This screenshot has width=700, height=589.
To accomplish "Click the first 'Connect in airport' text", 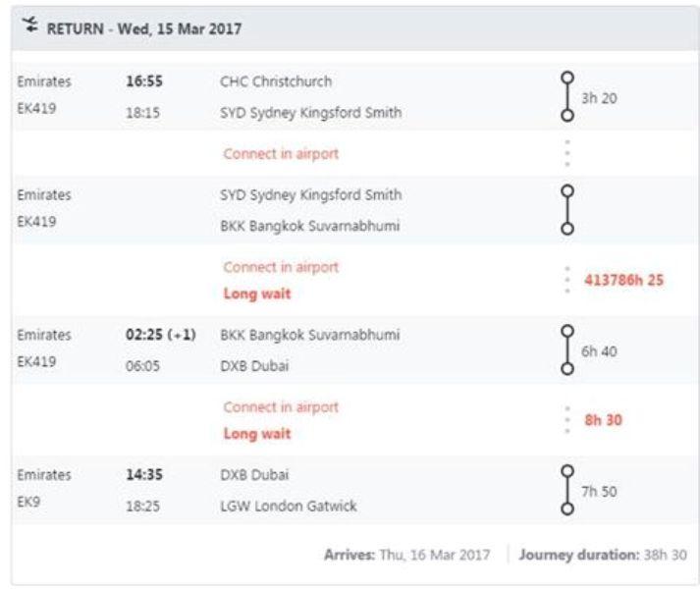I will pos(281,154).
